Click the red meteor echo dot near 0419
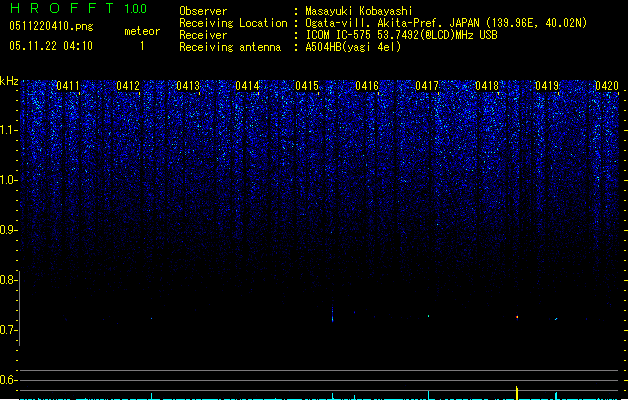629x400 pixels. pos(517,317)
